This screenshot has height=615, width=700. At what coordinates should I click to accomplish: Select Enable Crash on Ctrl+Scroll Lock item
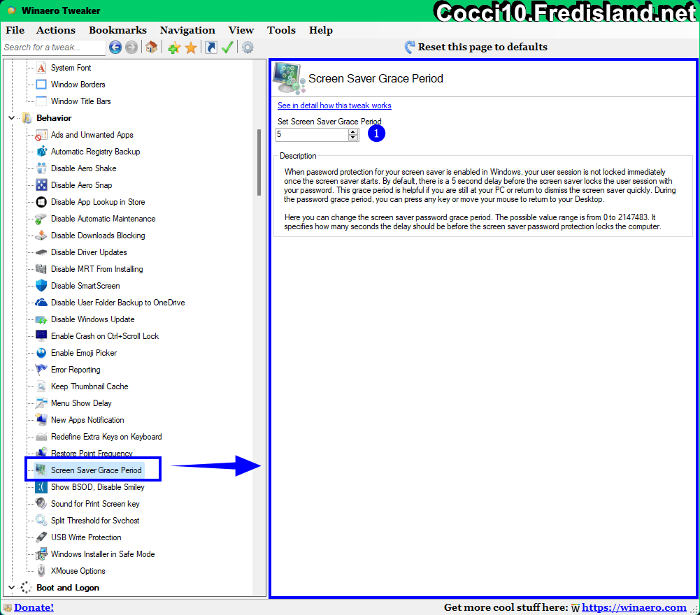tap(105, 336)
